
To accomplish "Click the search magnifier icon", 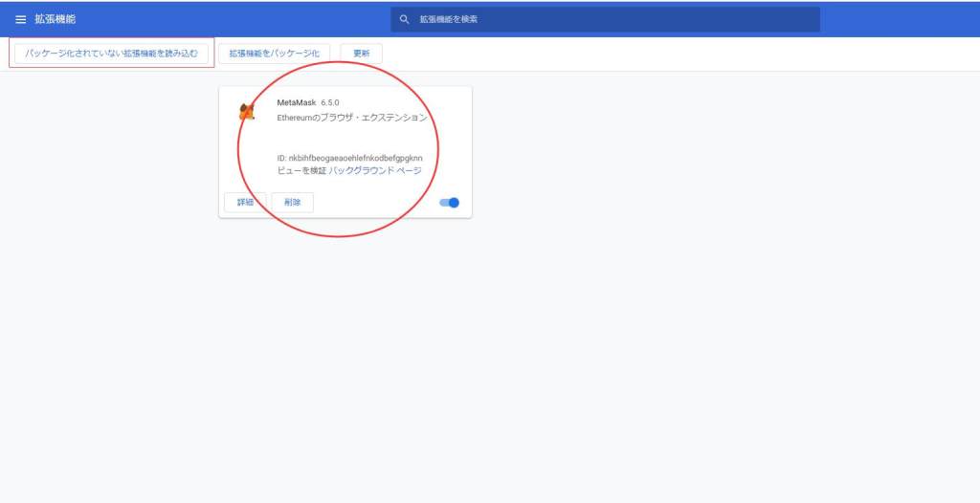I will 405,19.
